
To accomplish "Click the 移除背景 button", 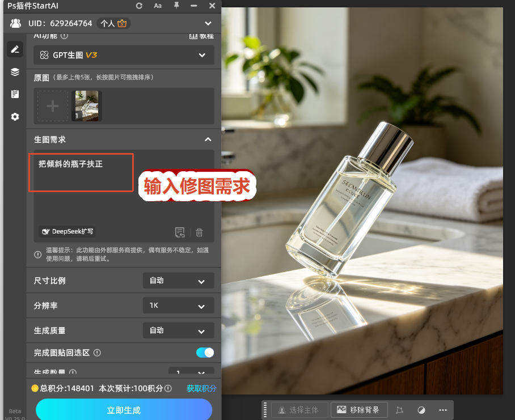I will click(360, 410).
